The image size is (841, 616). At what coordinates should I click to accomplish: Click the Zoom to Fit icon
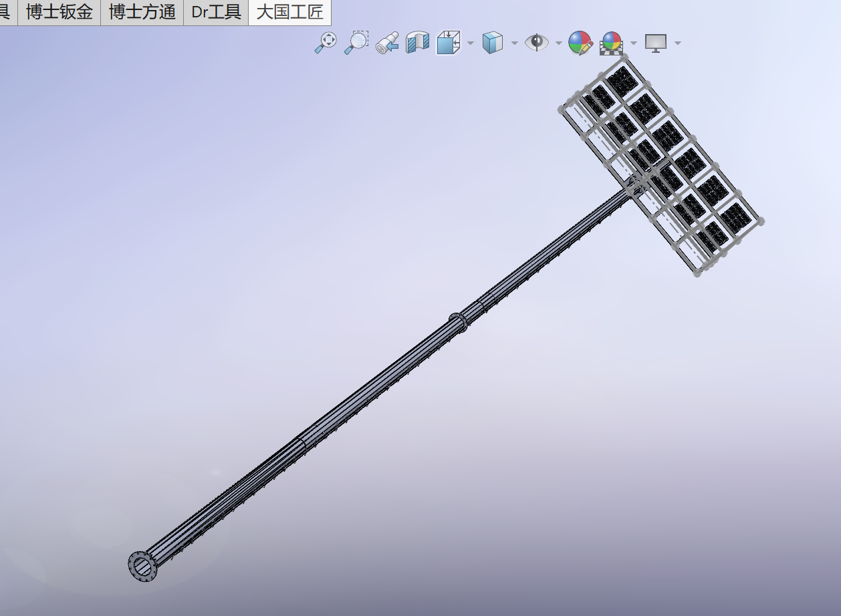(326, 43)
